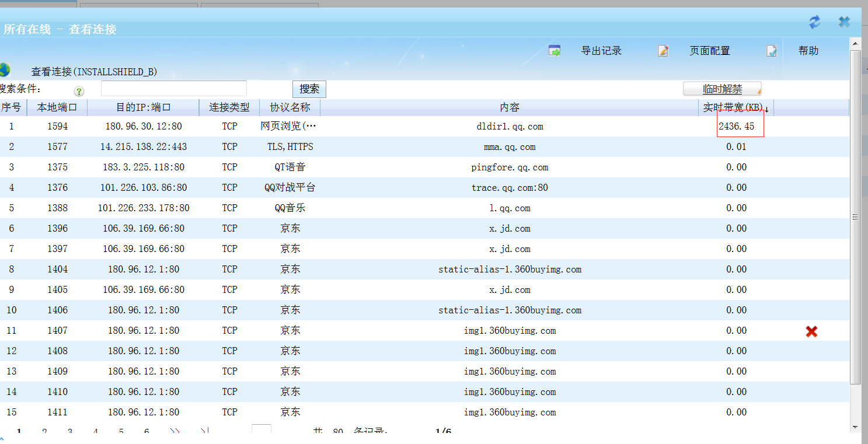Click the 导出记录 export icon
This screenshot has height=444, width=868.
554,51
